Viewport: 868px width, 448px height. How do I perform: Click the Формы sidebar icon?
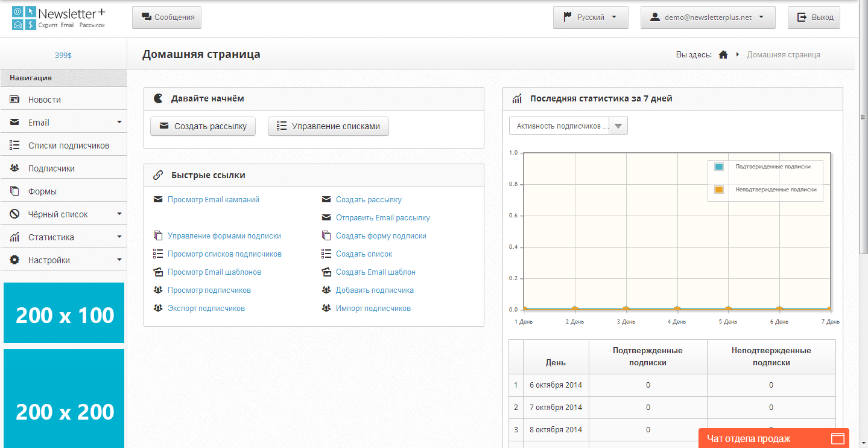pyautogui.click(x=15, y=191)
